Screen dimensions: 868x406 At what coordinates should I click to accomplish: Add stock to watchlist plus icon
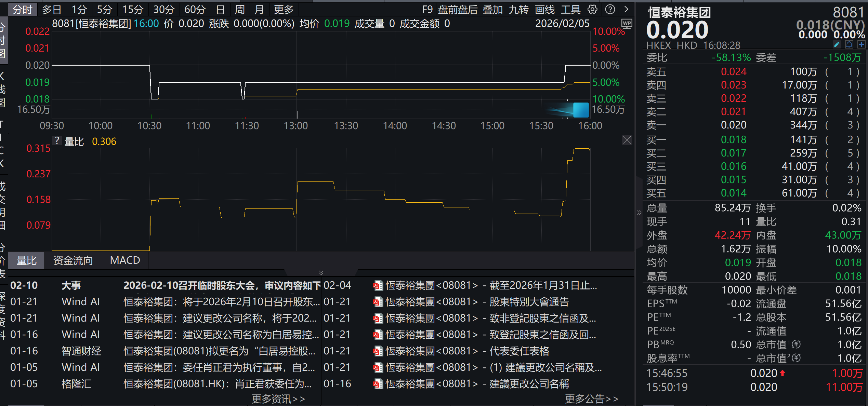(861, 45)
